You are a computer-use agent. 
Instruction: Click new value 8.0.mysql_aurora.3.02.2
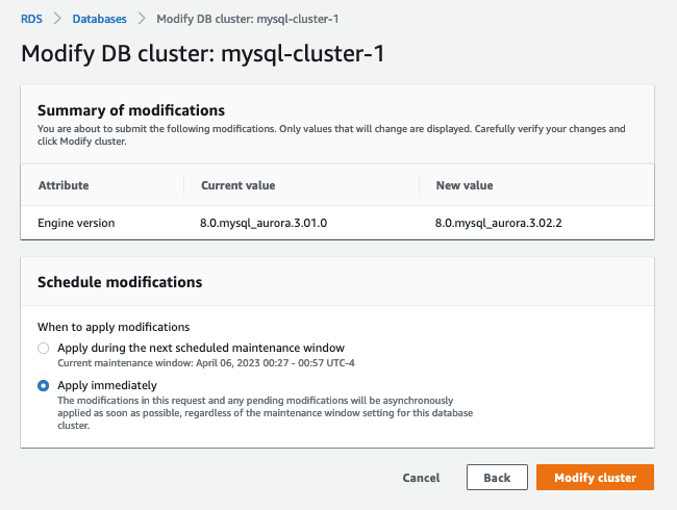(x=498, y=223)
